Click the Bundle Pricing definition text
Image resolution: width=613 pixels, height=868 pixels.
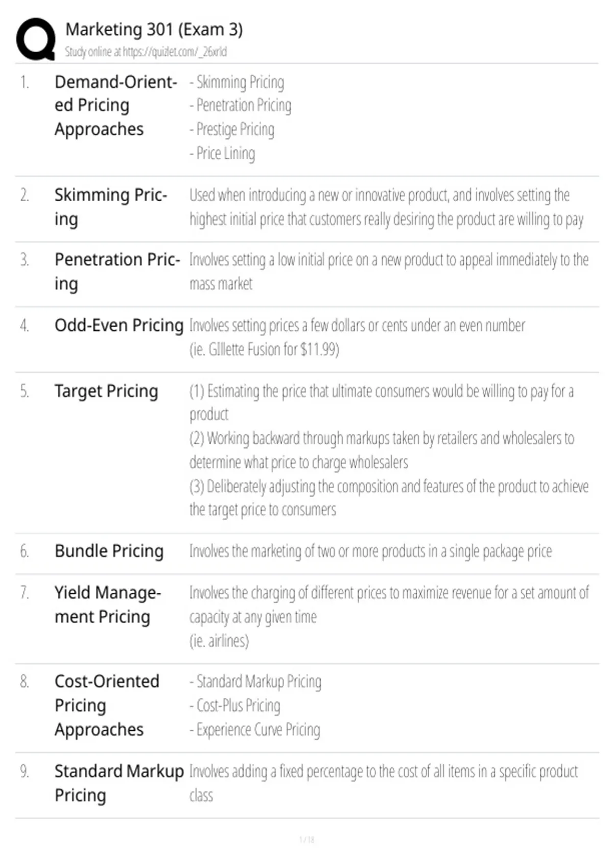pos(371,551)
